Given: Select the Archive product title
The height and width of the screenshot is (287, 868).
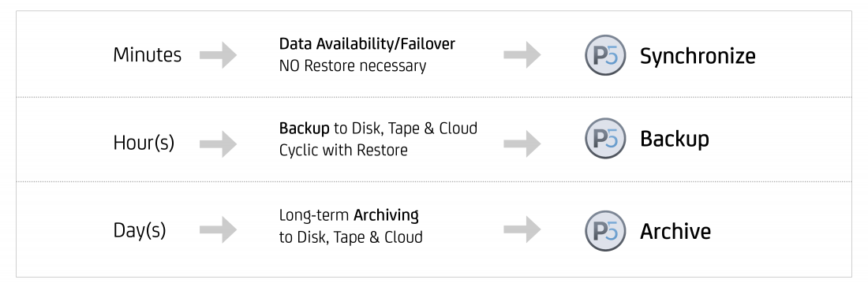Looking at the screenshot, I should (675, 231).
